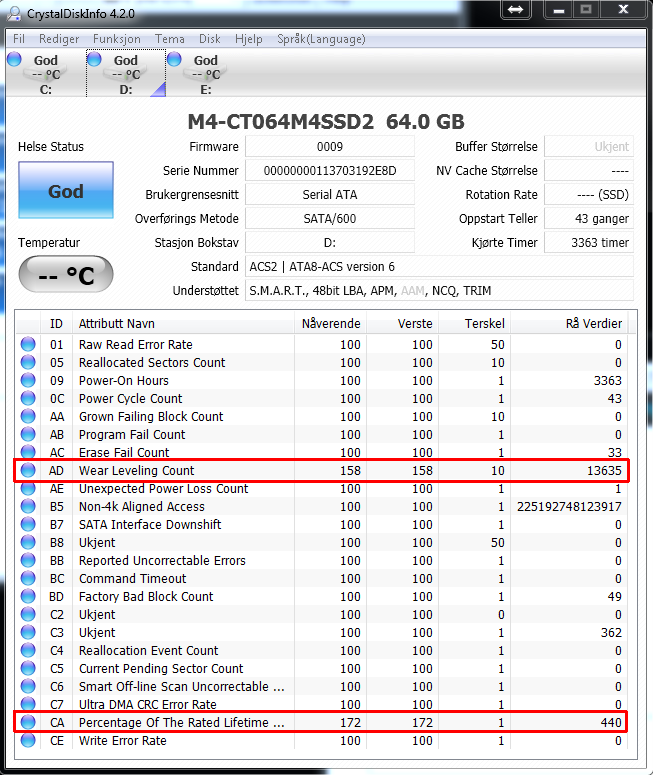653x775 pixels.
Task: Select the C2 Ukjent attribute name
Action: [x=97, y=614]
